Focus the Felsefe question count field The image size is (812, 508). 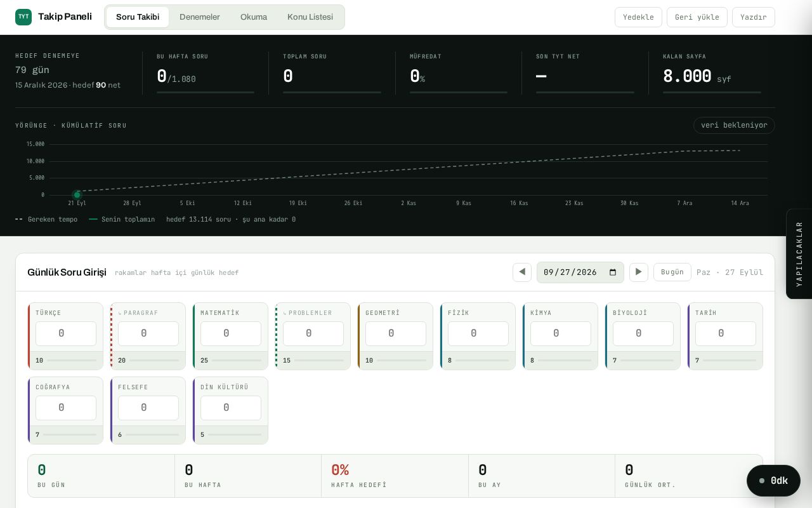148,408
